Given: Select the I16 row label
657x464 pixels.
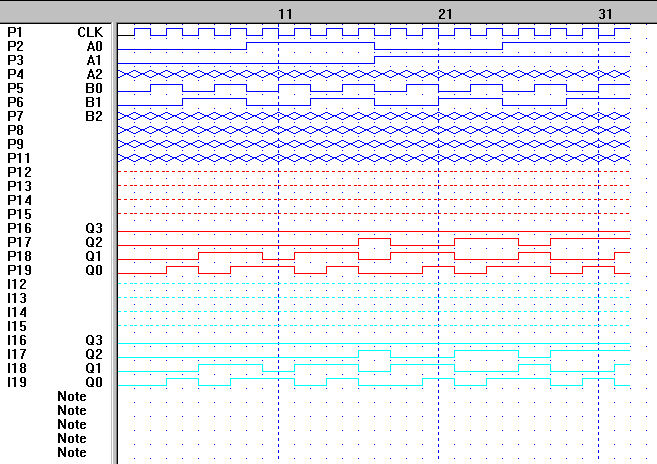Looking at the screenshot, I should (x=17, y=340).
